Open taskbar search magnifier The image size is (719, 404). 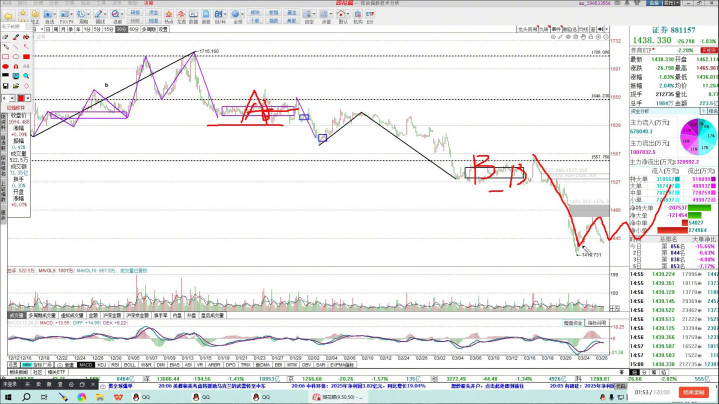coord(26,397)
